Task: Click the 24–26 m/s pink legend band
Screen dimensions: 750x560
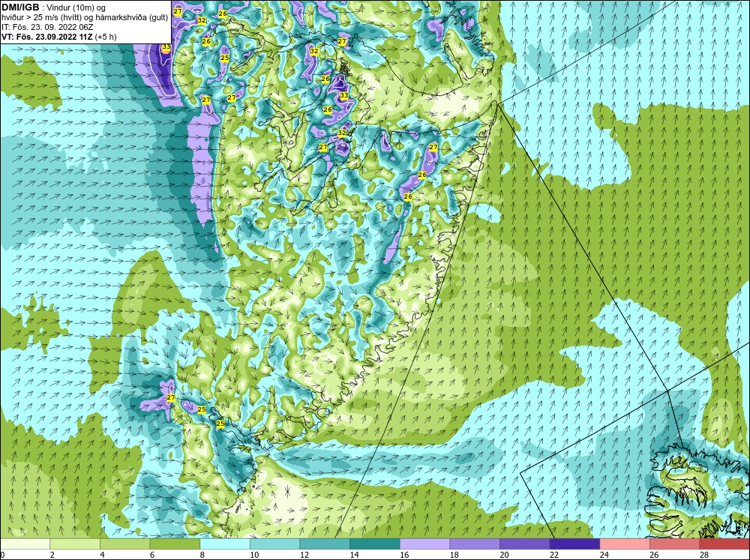Action: click(625, 544)
